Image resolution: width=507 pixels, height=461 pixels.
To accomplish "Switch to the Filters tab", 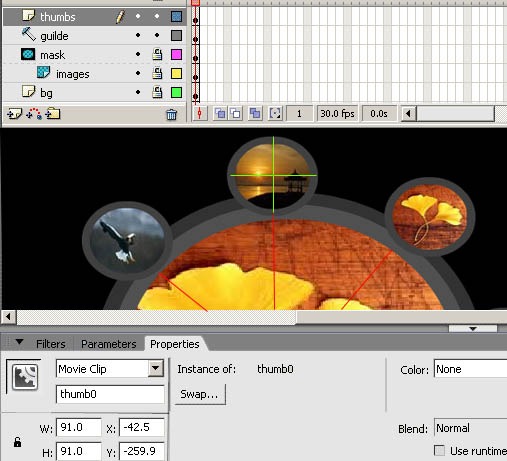I will click(51, 344).
